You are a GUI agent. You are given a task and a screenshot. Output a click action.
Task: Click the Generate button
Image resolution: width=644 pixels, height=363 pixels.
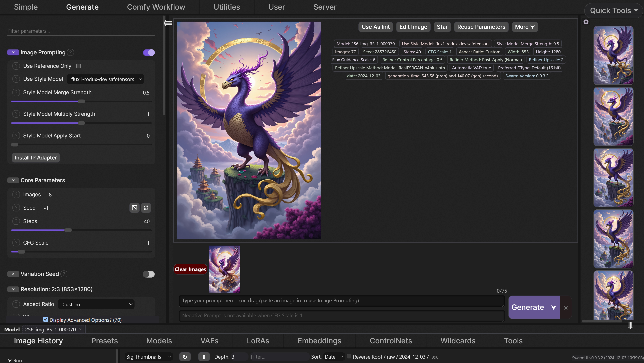click(x=528, y=307)
